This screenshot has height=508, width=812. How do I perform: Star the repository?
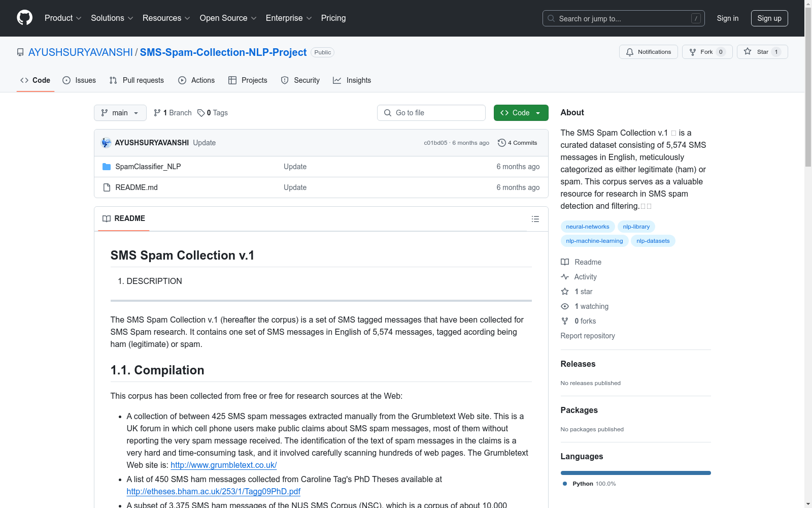(x=762, y=52)
